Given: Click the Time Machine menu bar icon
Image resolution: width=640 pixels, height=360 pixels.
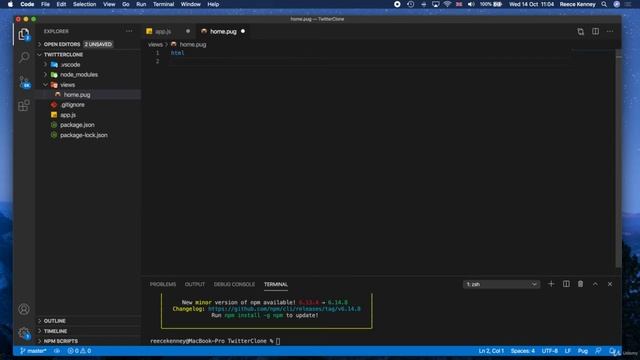Looking at the screenshot, I should (x=411, y=4).
